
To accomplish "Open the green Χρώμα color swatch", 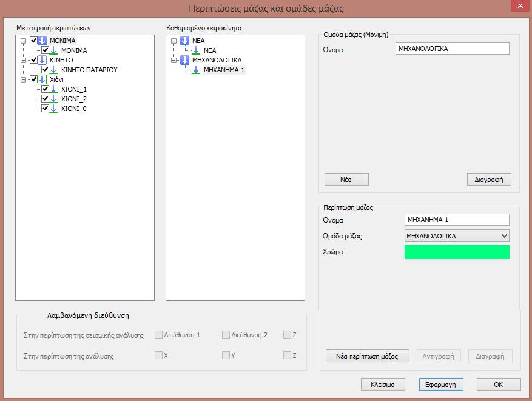I will pos(457,252).
